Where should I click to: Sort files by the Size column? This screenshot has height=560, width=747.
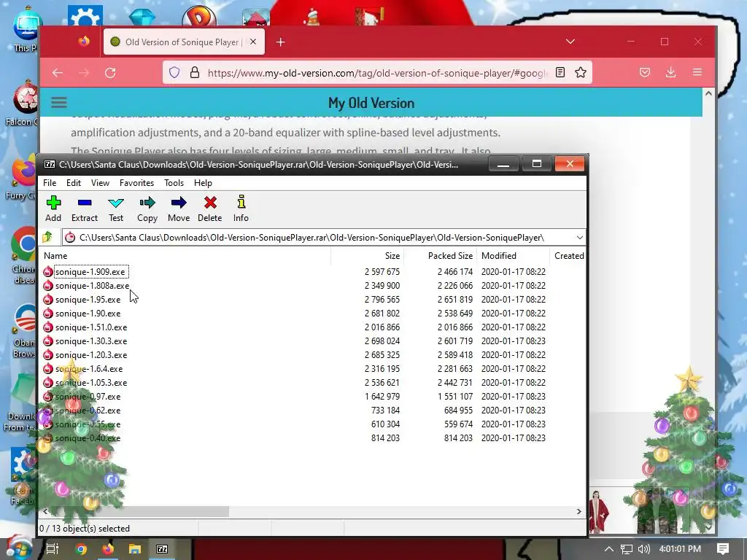[368, 256]
